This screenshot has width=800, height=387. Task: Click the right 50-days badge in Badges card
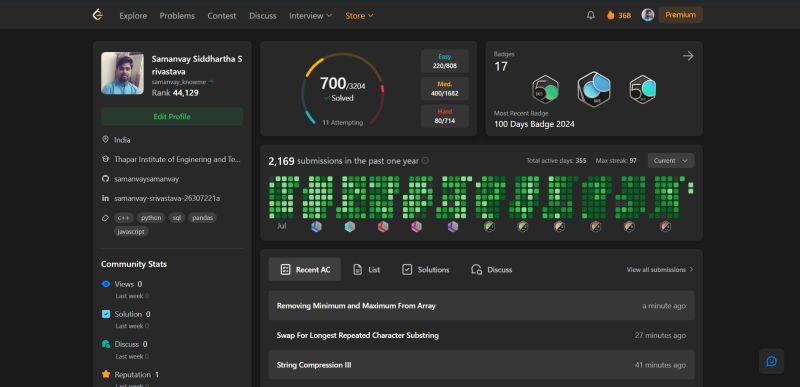tap(642, 89)
